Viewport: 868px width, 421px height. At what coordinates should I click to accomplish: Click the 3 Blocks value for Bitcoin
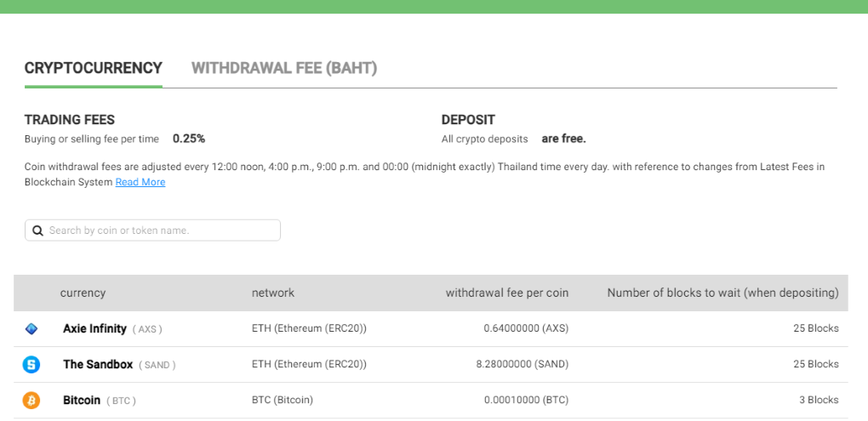818,400
